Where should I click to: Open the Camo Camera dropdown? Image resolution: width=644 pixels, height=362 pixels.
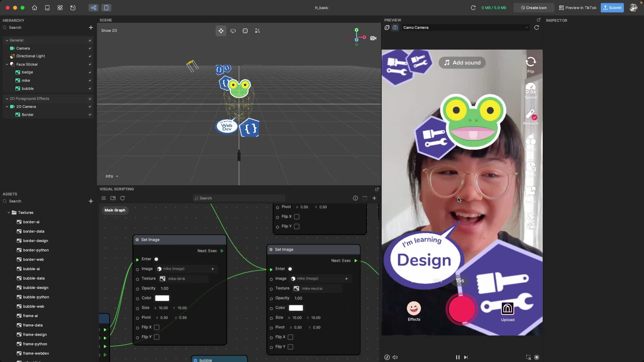[466, 27]
